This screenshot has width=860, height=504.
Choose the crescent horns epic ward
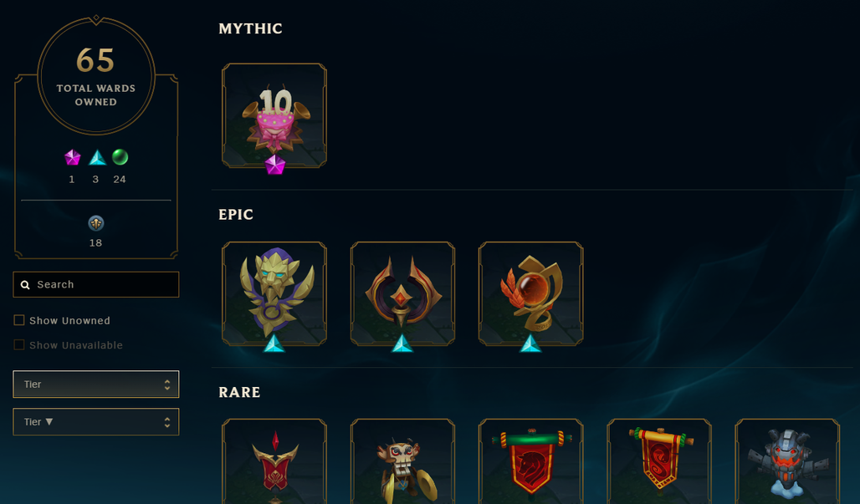pos(402,293)
